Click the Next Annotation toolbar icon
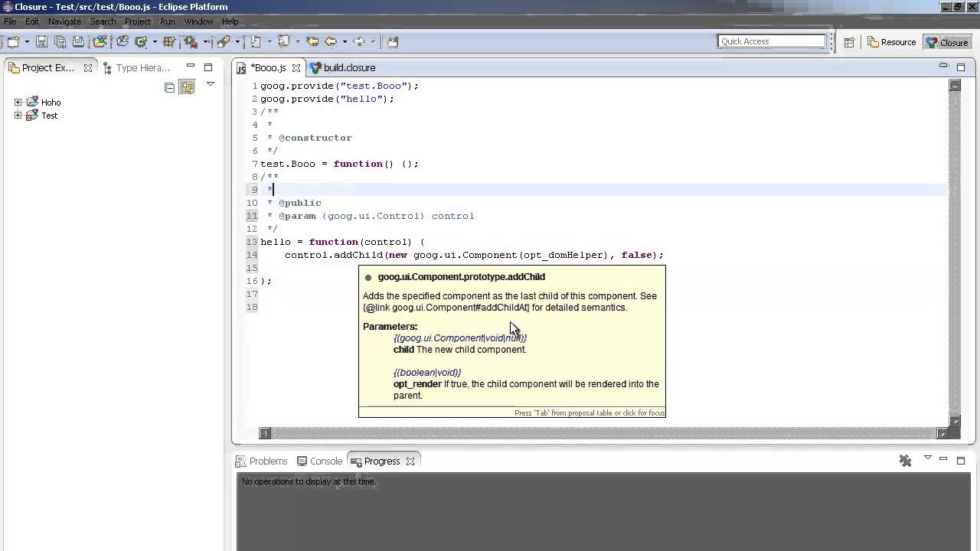The image size is (980, 551). click(x=256, y=42)
